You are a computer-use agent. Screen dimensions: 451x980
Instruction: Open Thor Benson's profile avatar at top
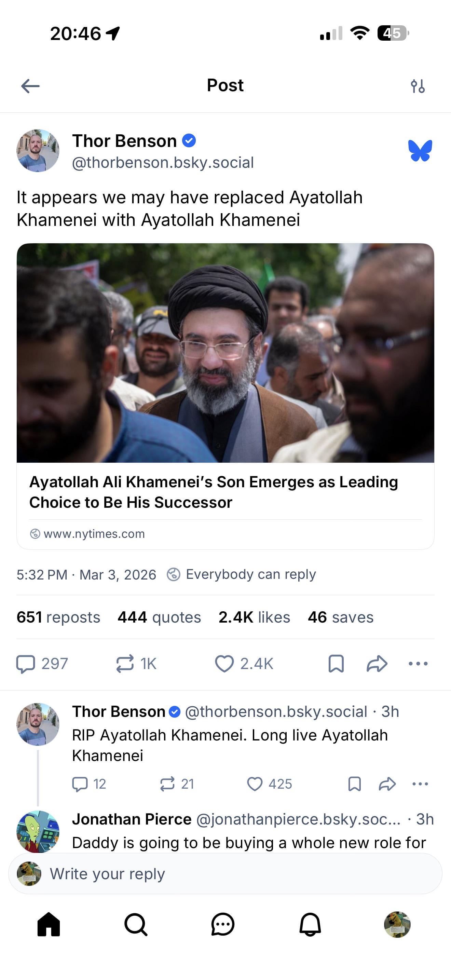click(38, 151)
